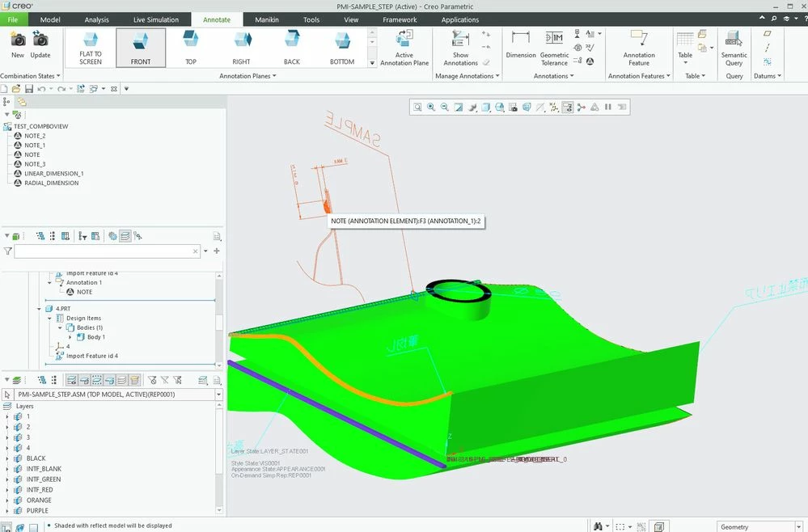Select the FRONT annotation plane
Viewport: 808px width, 532px height.
click(x=141, y=48)
